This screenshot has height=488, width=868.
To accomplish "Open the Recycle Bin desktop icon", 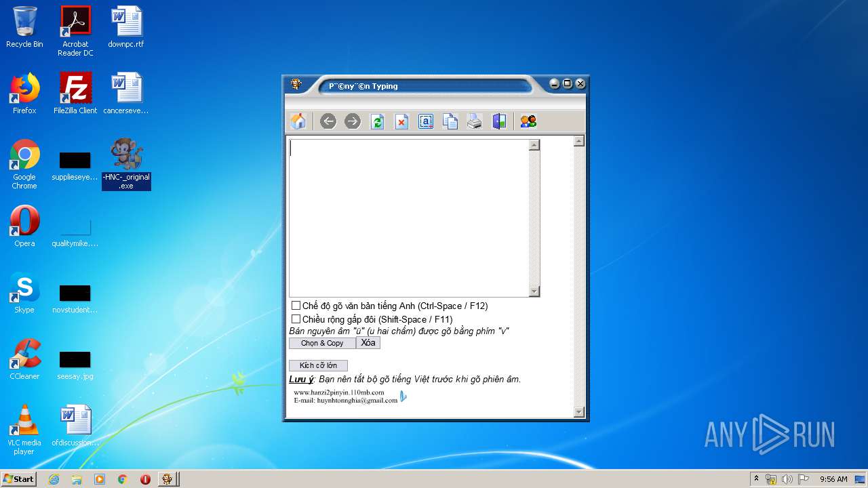I will click(x=24, y=28).
